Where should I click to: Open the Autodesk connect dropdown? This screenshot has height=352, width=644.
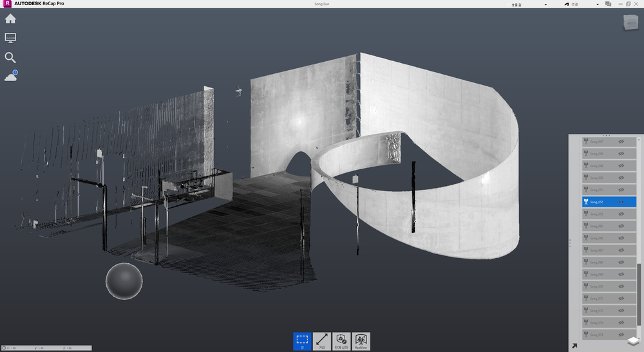tap(580, 4)
